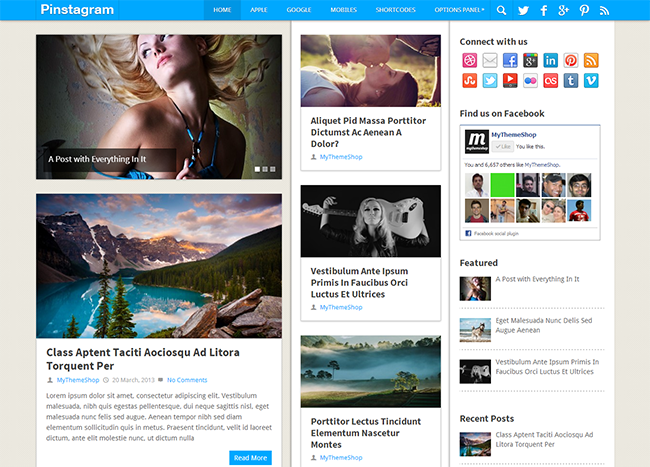Image resolution: width=650 pixels, height=467 pixels.
Task: Open Featured link A Post with Everything In It
Action: (x=537, y=279)
